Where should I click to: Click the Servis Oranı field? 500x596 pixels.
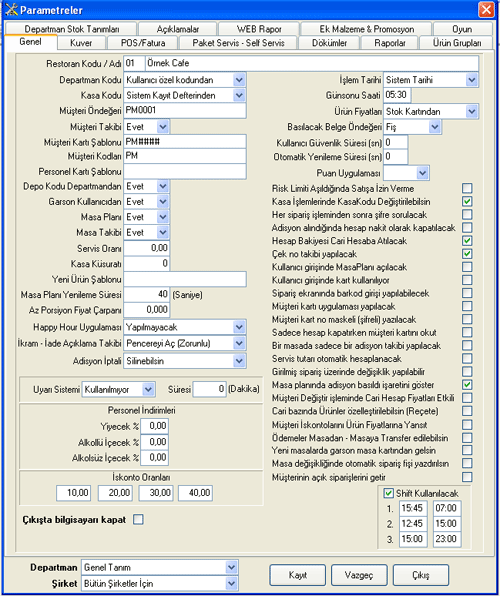pyautogui.click(x=146, y=248)
